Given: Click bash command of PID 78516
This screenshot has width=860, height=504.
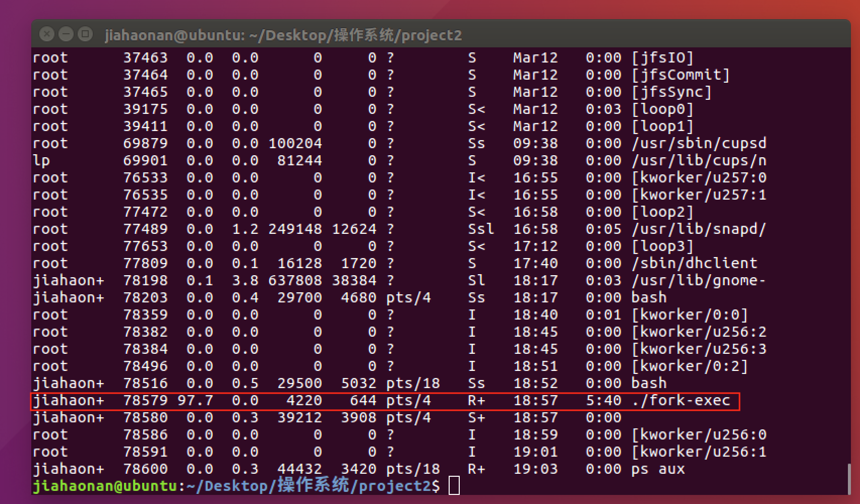Looking at the screenshot, I should coord(649,383).
